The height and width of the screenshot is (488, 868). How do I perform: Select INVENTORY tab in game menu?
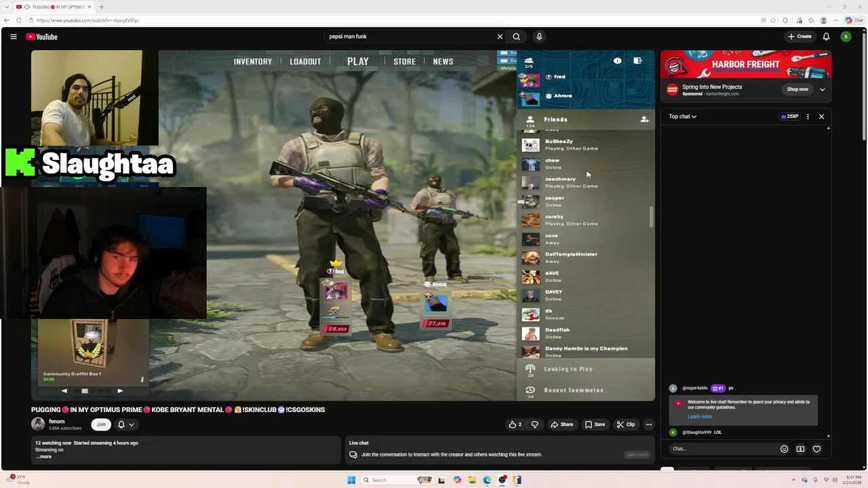[253, 62]
